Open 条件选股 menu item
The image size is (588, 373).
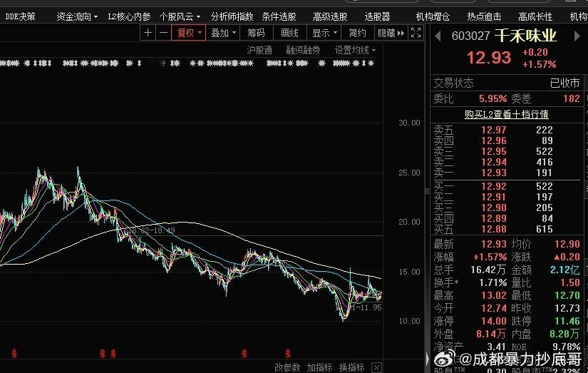[x=279, y=16]
